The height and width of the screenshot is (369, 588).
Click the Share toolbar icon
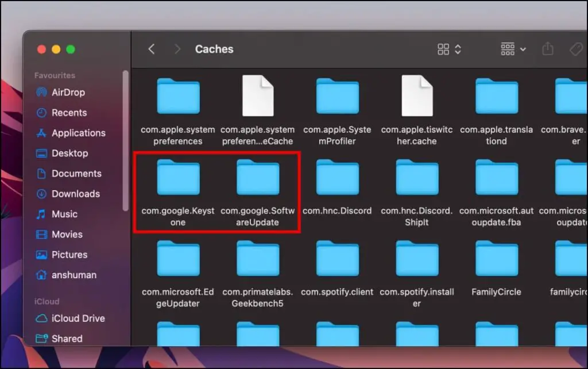(x=548, y=49)
